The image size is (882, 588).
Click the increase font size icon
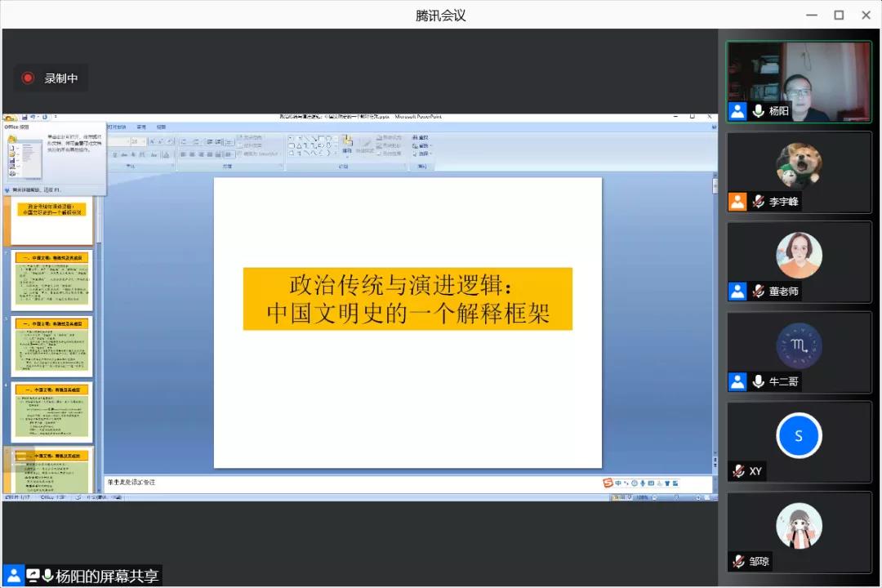[x=152, y=142]
